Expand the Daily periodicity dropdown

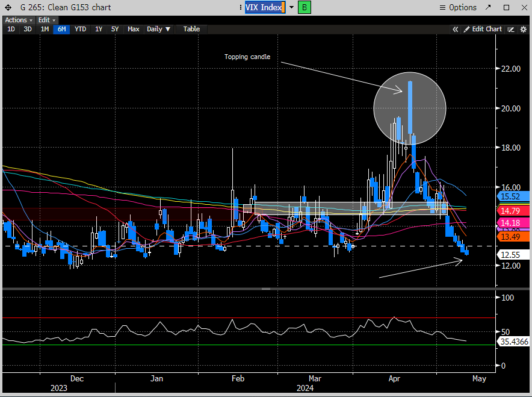pos(159,29)
